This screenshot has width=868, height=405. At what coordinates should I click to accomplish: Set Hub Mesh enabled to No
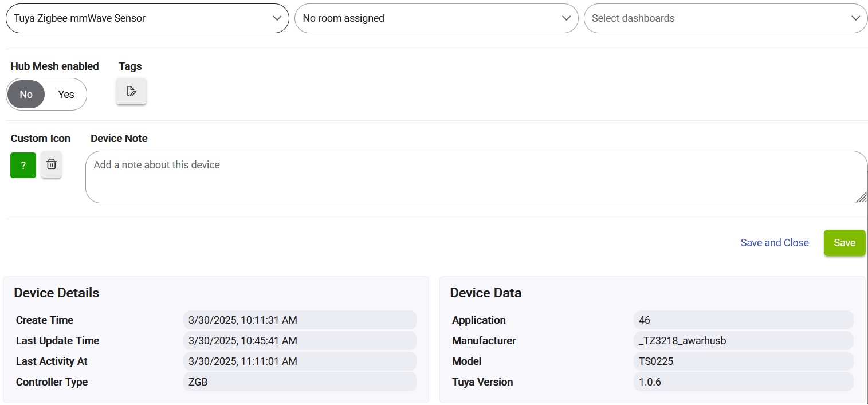[x=26, y=95]
